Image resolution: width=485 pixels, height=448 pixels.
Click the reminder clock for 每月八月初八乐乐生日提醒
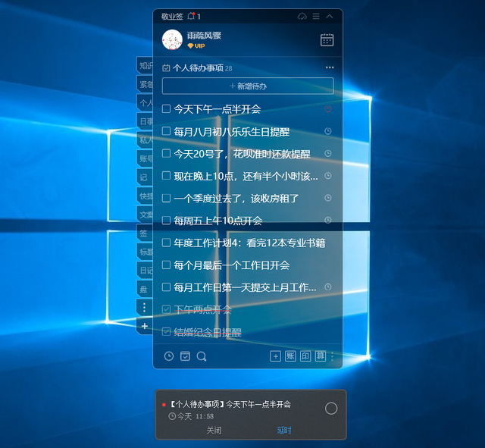(328, 131)
